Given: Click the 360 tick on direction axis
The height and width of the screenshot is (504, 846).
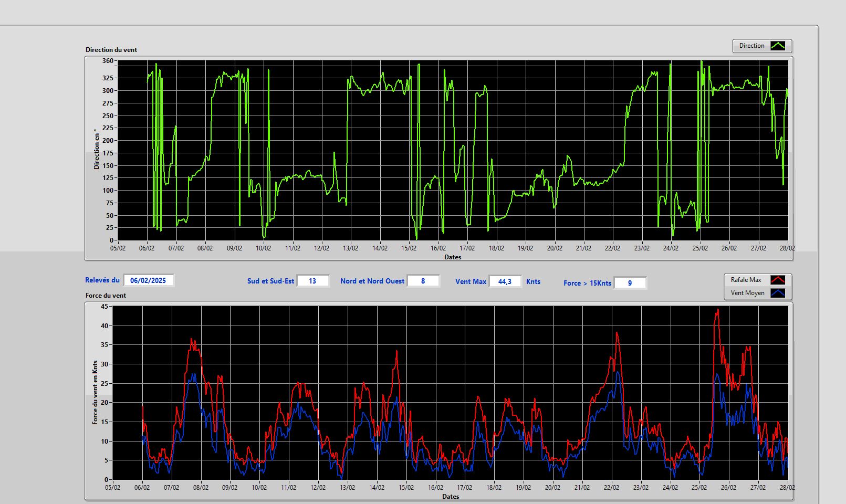Looking at the screenshot, I should coord(108,61).
